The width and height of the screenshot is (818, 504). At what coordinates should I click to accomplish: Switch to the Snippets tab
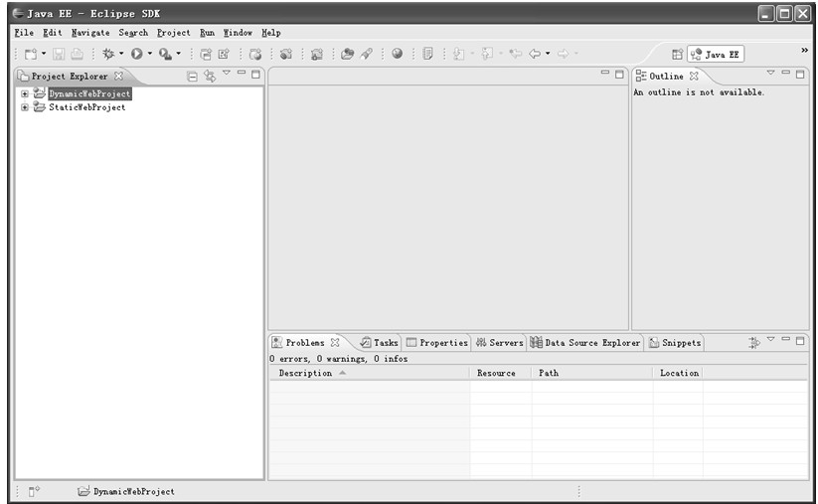click(x=675, y=343)
